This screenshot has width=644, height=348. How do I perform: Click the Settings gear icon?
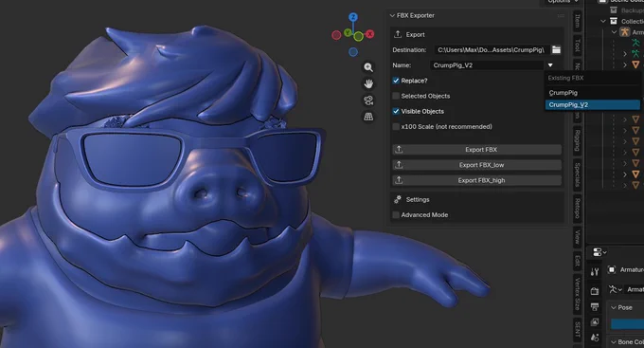pyautogui.click(x=398, y=199)
